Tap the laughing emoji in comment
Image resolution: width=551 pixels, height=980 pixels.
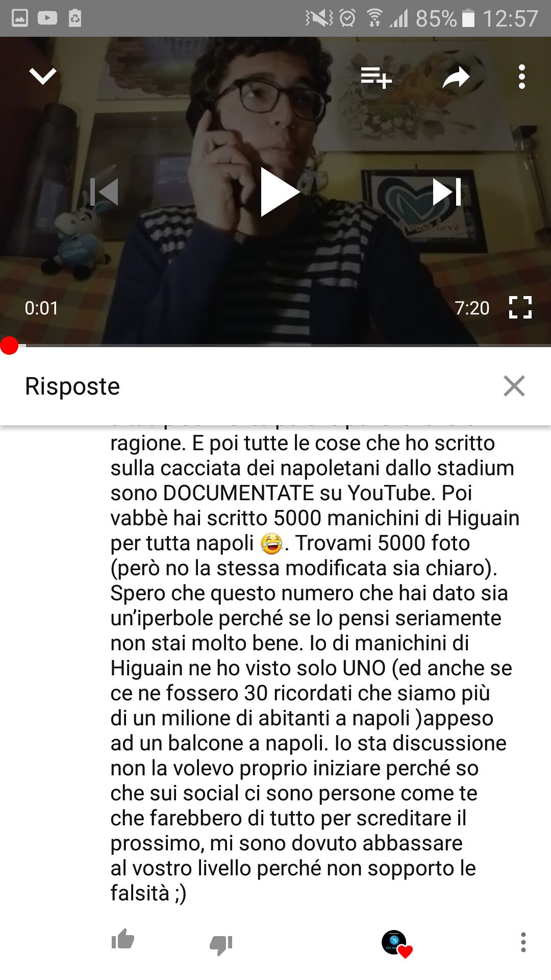271,544
